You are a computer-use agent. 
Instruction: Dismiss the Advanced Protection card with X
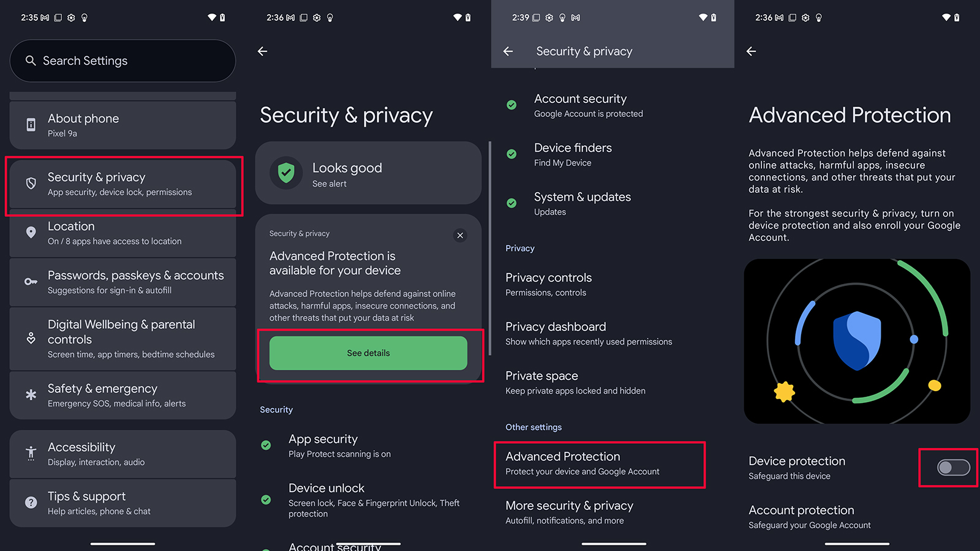[x=460, y=235]
